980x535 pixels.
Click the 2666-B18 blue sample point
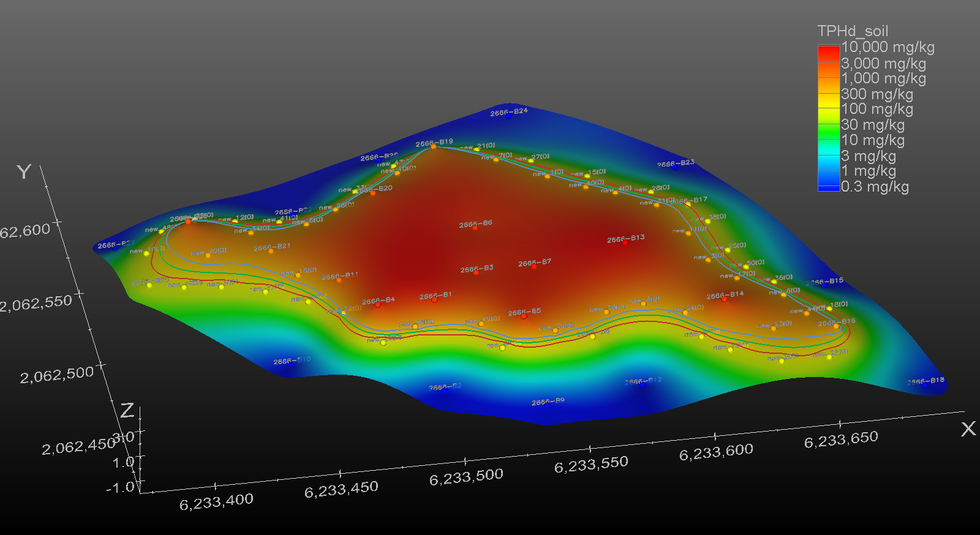point(925,385)
